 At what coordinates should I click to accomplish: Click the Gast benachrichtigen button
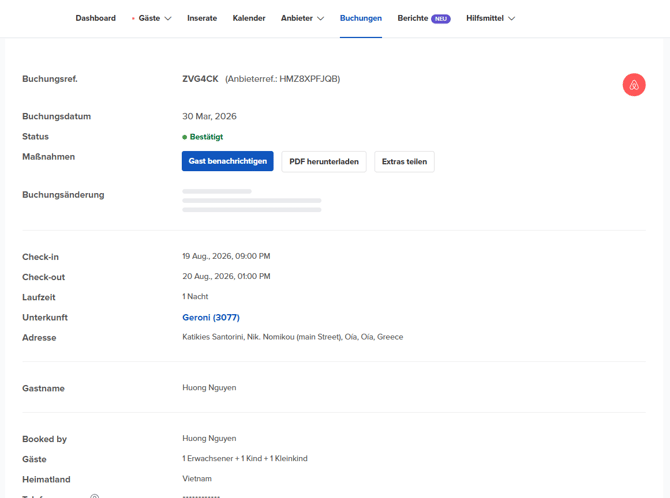coord(228,161)
